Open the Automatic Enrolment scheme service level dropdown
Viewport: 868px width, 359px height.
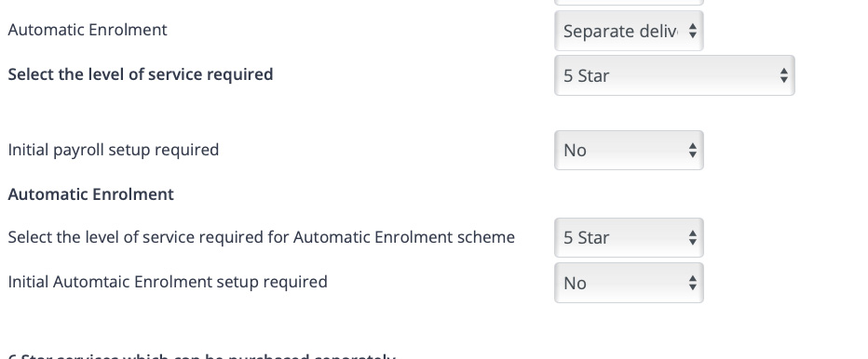[x=629, y=238]
